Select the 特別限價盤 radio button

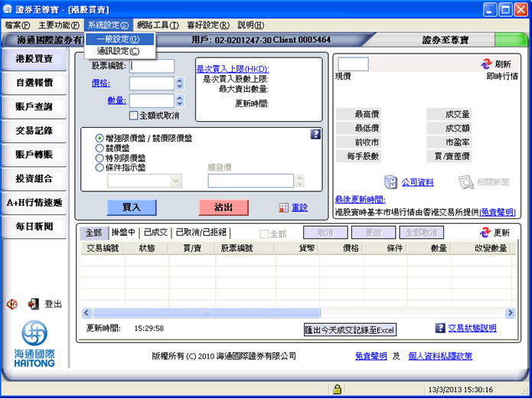(x=100, y=158)
